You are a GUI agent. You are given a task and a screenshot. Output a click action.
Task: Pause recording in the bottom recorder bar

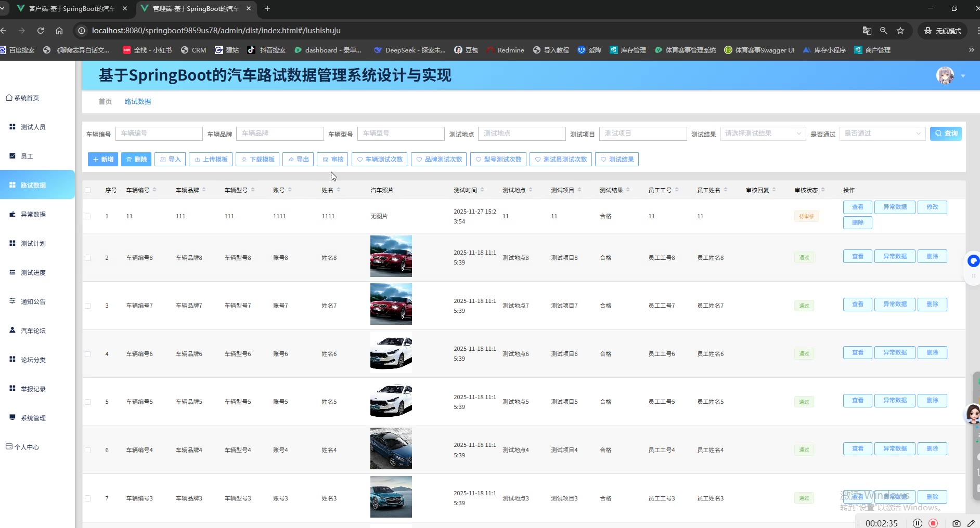(x=918, y=523)
